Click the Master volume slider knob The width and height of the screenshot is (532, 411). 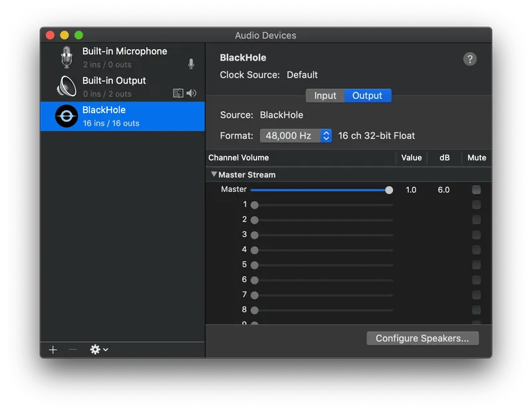pyautogui.click(x=389, y=190)
